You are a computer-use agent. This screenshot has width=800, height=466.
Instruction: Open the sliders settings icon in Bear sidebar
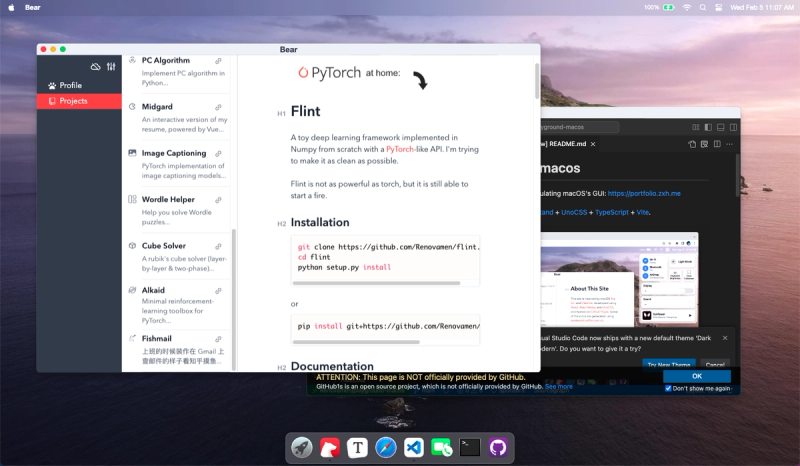click(111, 66)
